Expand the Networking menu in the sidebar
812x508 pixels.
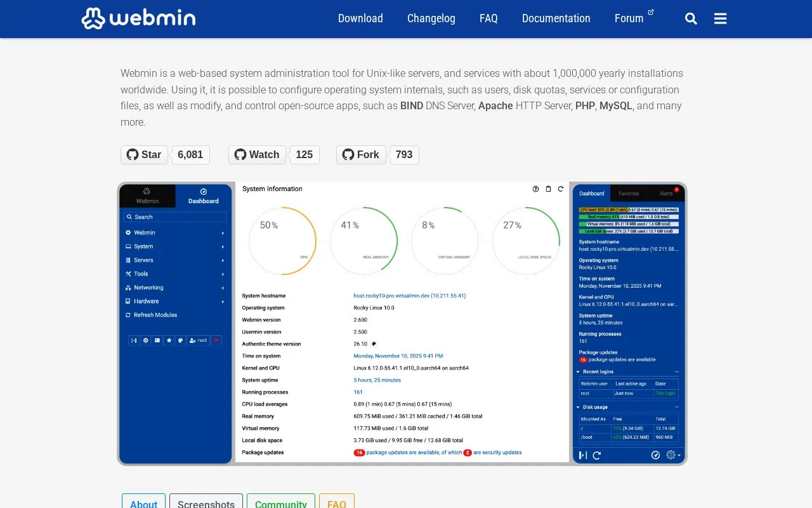[x=175, y=288]
